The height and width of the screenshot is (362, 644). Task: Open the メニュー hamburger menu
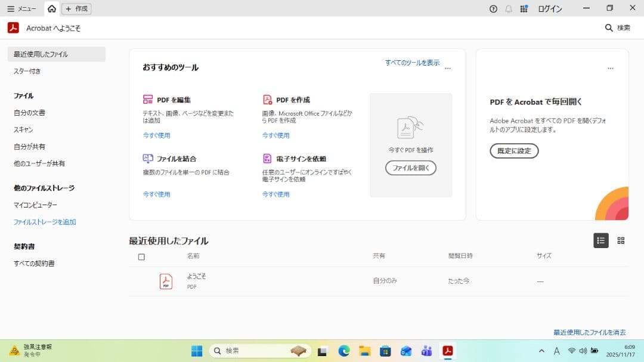click(x=21, y=9)
